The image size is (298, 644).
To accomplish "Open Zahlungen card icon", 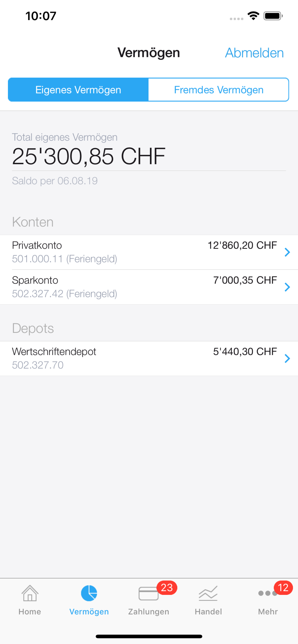I will tap(148, 593).
